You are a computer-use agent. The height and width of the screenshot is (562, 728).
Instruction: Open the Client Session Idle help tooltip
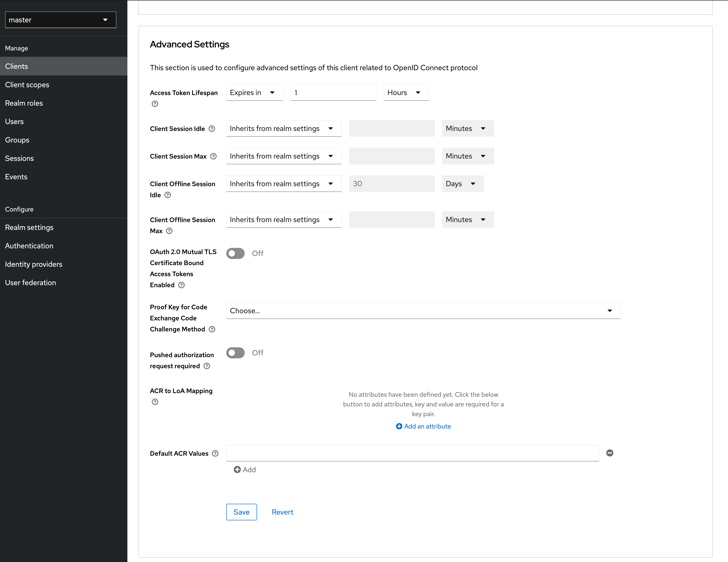[x=212, y=129]
